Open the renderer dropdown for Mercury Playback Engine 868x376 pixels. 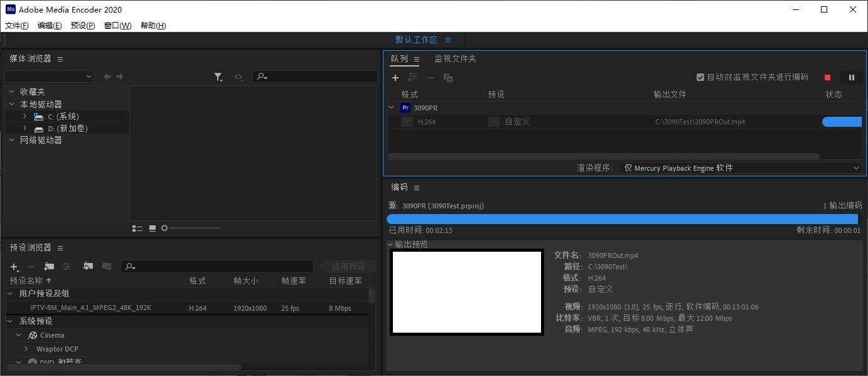coord(856,168)
